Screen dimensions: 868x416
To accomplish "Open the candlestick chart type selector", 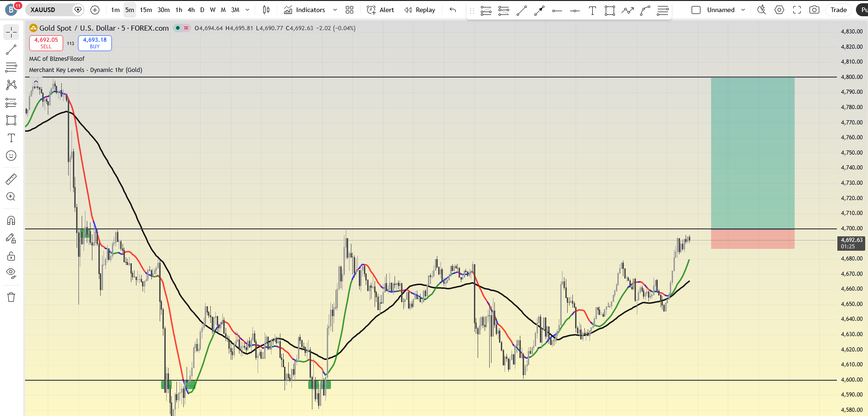I will [266, 10].
